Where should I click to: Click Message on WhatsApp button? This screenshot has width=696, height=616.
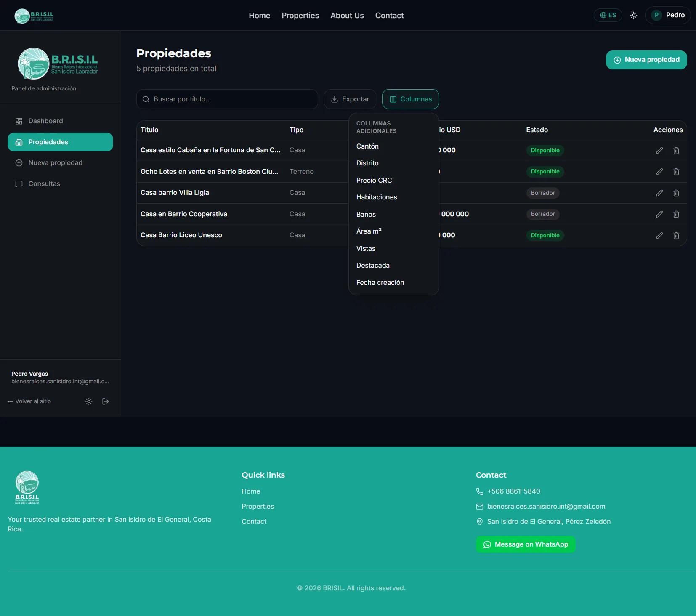click(526, 544)
